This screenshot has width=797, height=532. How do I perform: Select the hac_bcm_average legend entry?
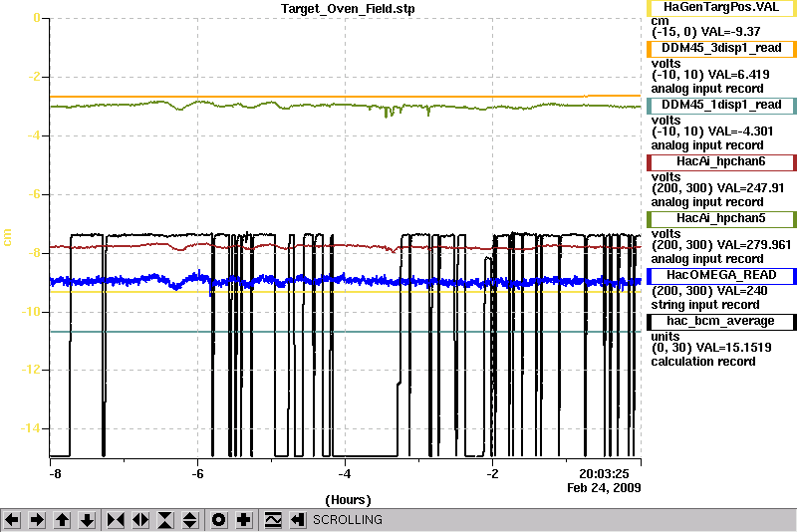click(721, 322)
